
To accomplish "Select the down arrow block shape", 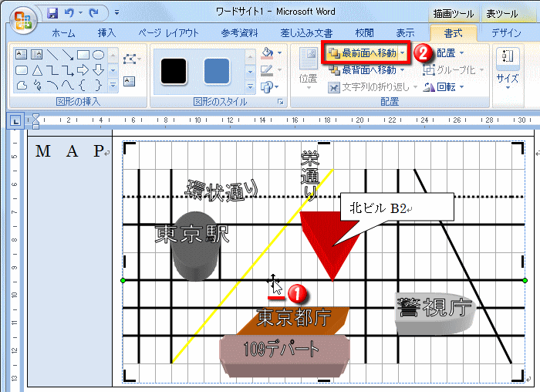I will 99,70.
